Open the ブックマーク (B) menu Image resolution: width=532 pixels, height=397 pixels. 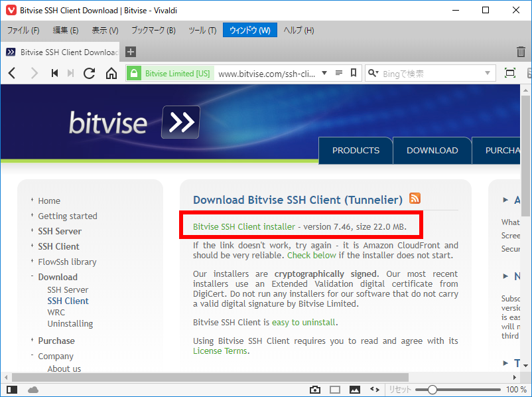[153, 31]
